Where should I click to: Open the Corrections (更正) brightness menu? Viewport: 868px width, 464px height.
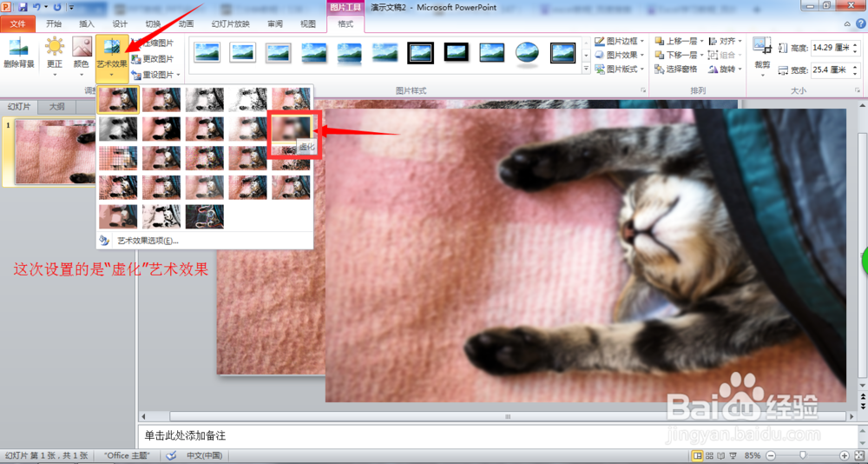55,56
